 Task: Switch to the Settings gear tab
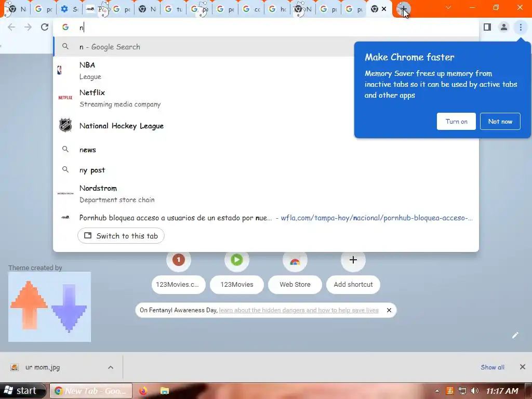(69, 9)
